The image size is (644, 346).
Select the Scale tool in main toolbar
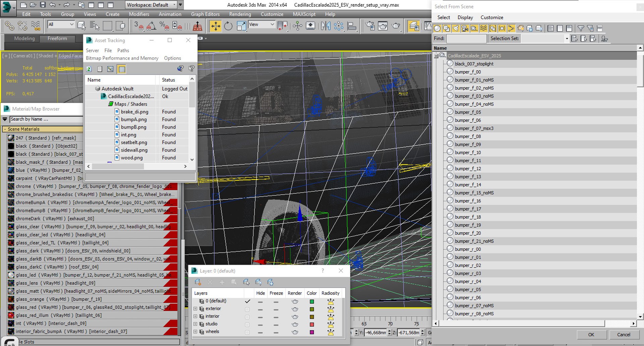click(241, 26)
